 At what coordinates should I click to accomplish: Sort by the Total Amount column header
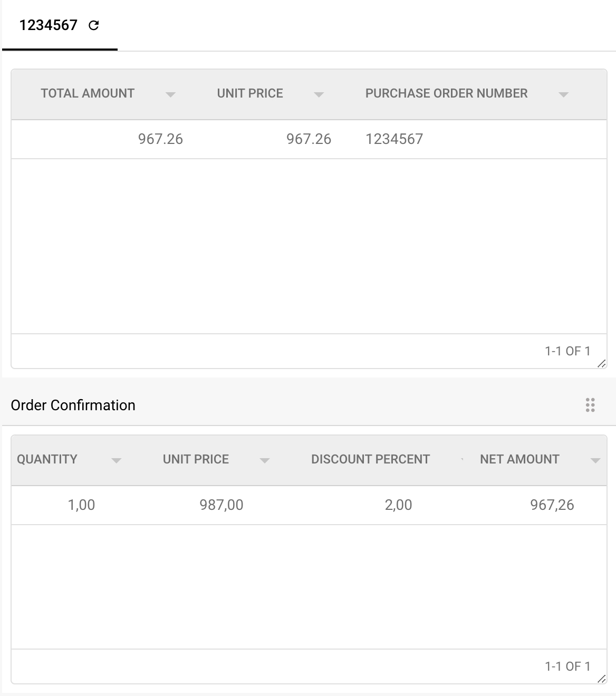88,93
